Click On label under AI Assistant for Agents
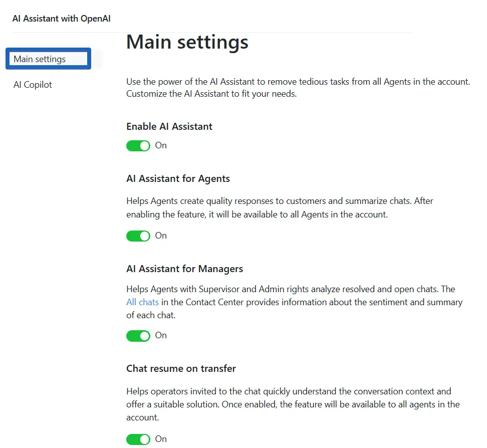The width and height of the screenshot is (487, 448). 161,236
